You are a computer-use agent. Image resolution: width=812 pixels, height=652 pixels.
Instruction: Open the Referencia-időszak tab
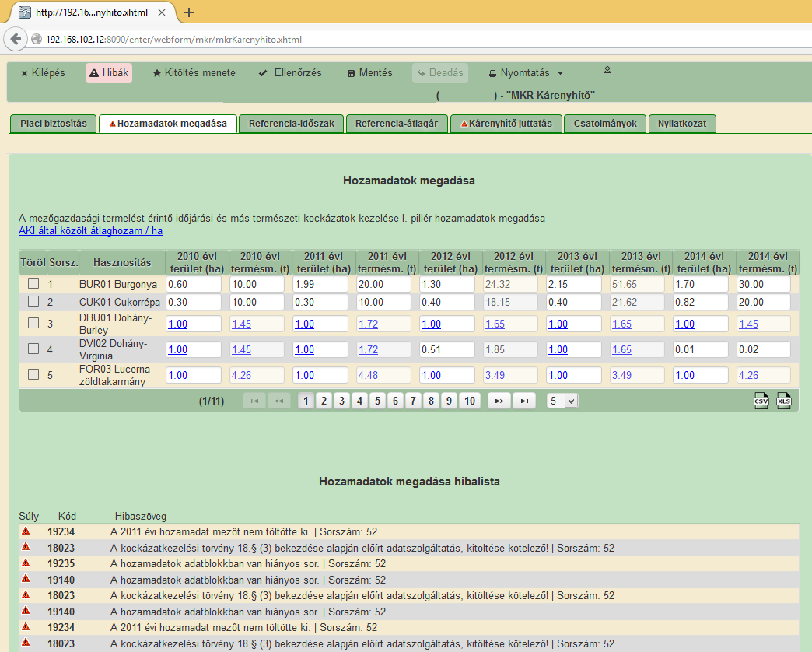coord(291,124)
